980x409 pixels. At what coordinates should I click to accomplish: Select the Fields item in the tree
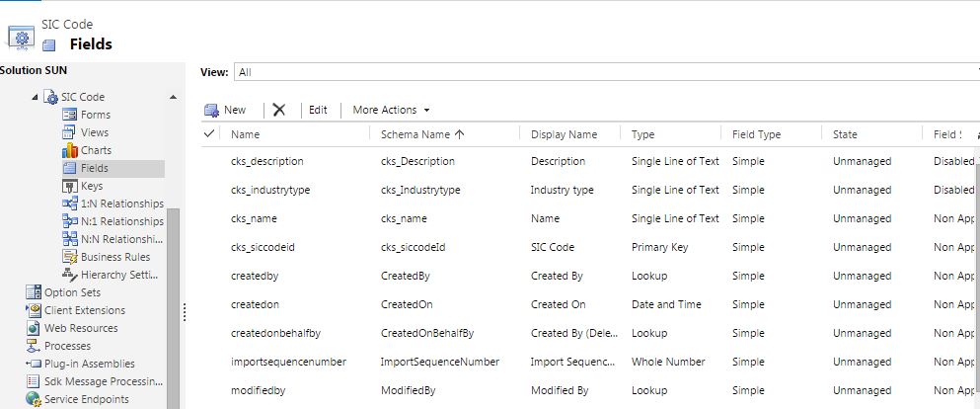95,168
